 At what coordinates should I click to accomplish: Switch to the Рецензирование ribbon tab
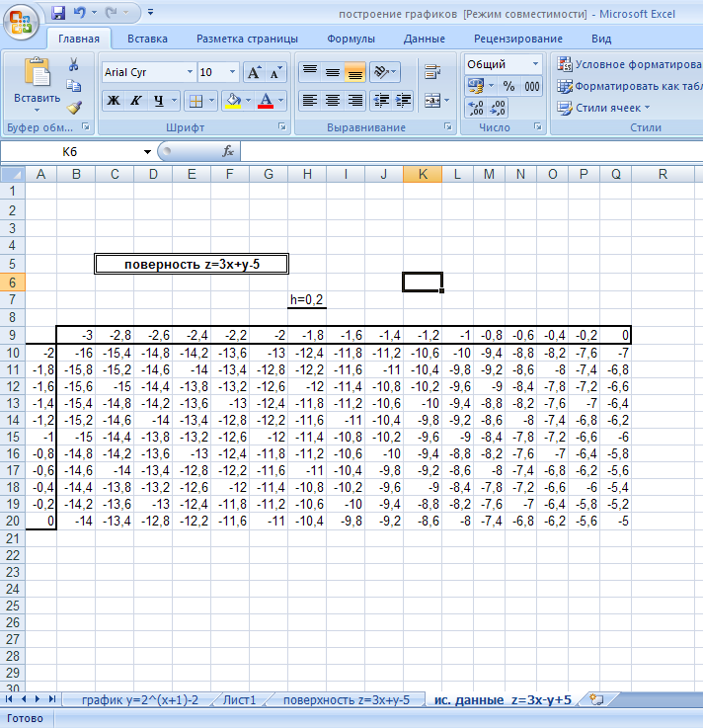coord(517,39)
